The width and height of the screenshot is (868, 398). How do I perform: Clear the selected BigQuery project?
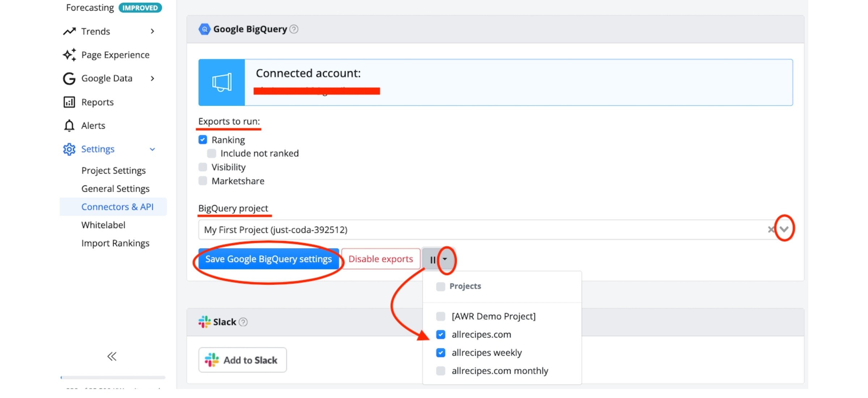771,230
